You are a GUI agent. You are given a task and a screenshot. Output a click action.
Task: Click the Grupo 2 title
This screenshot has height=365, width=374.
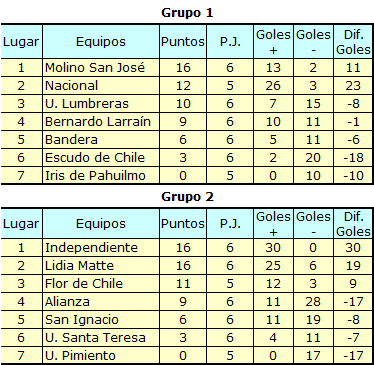point(187,197)
